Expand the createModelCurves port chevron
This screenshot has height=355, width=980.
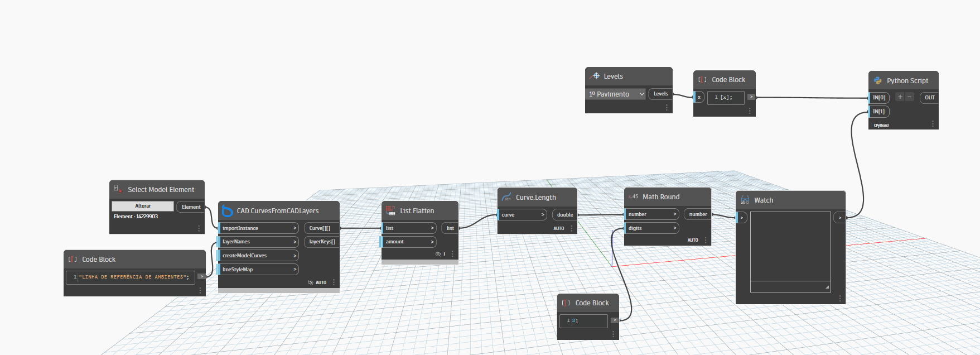pyautogui.click(x=295, y=256)
